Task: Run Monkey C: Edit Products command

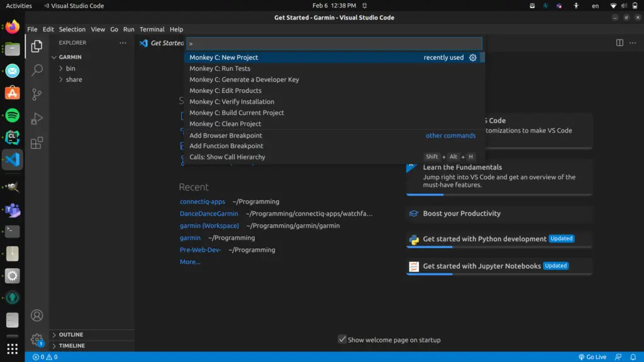Action: point(335,90)
